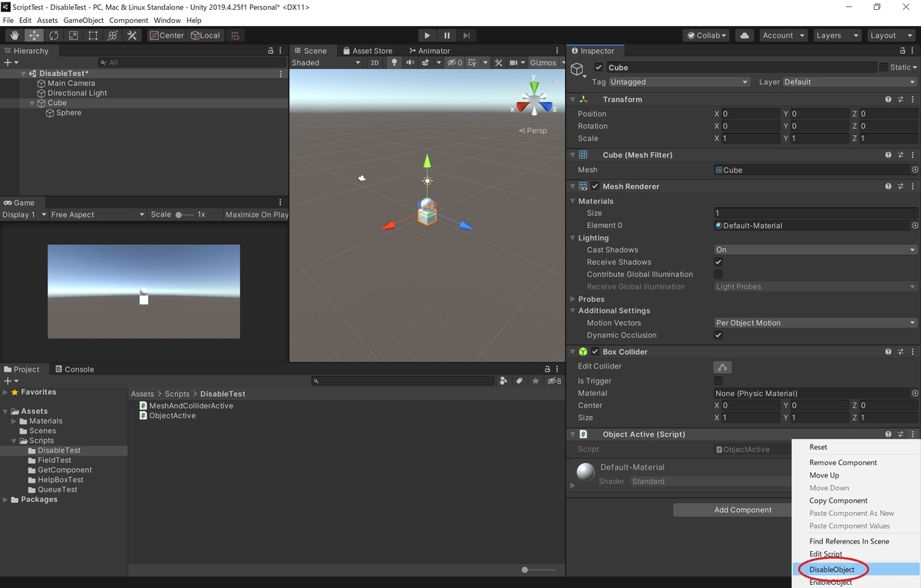The height and width of the screenshot is (588, 921).
Task: Toggle Contribute Global Illumination checkbox
Action: point(718,275)
